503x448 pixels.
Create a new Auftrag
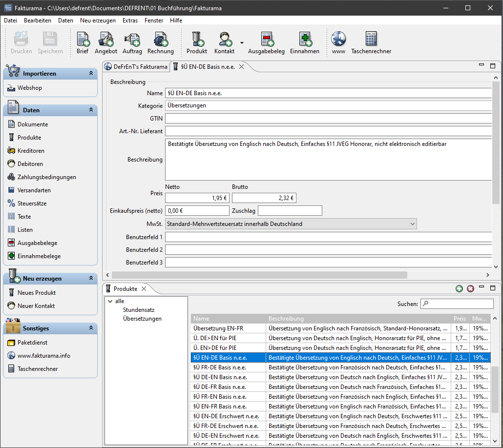(x=132, y=42)
